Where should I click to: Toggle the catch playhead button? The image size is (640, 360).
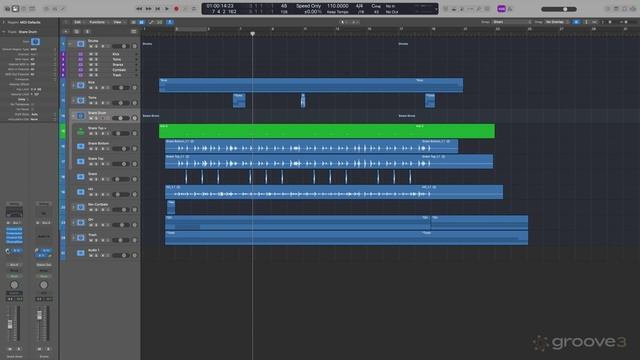click(x=170, y=22)
